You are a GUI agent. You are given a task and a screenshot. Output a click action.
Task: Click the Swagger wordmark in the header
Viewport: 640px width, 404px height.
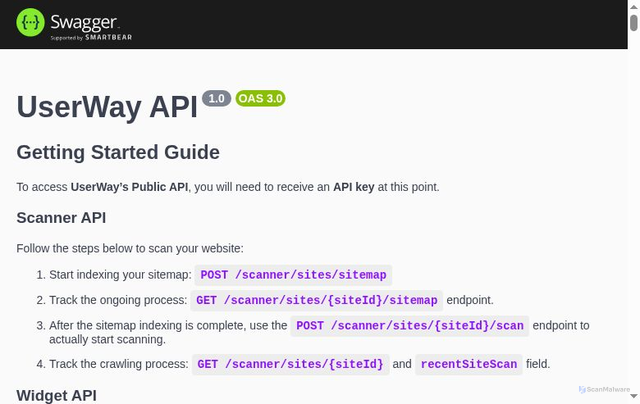[84, 23]
